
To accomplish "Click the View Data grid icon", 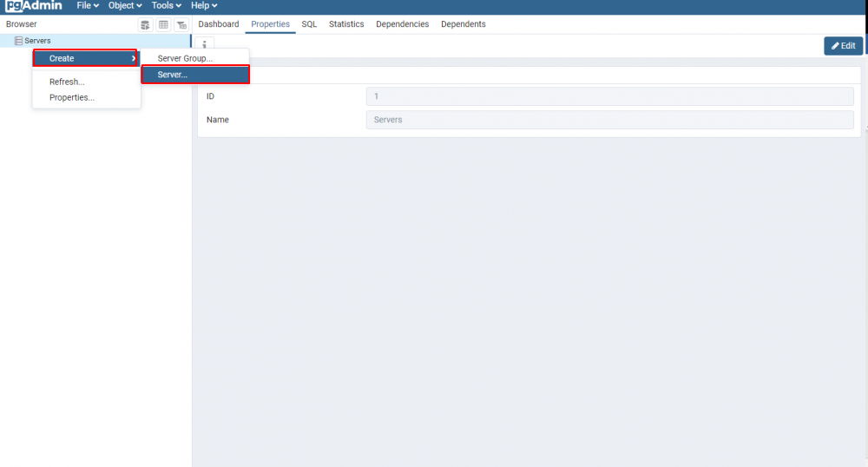I will 163,24.
